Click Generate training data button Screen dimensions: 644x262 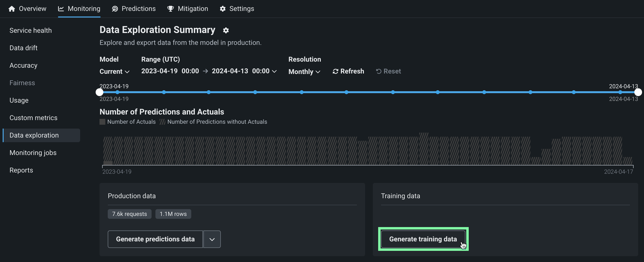(423, 239)
